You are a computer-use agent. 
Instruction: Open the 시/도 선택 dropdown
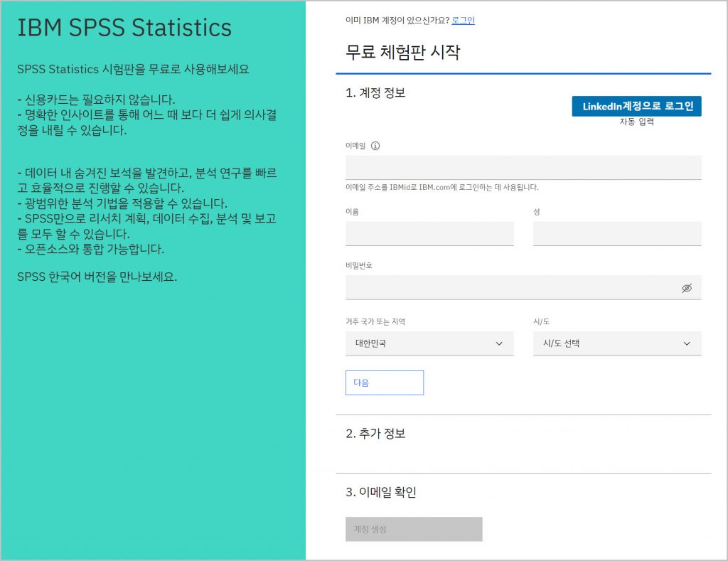click(617, 343)
